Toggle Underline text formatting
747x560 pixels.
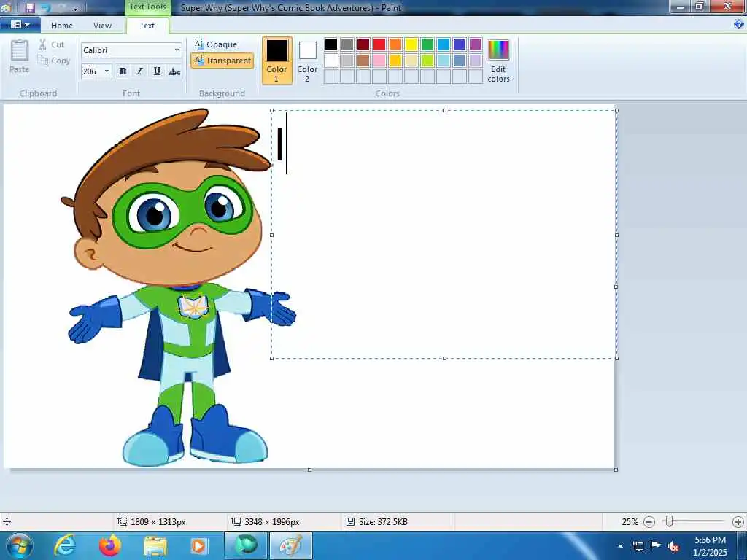coord(157,71)
